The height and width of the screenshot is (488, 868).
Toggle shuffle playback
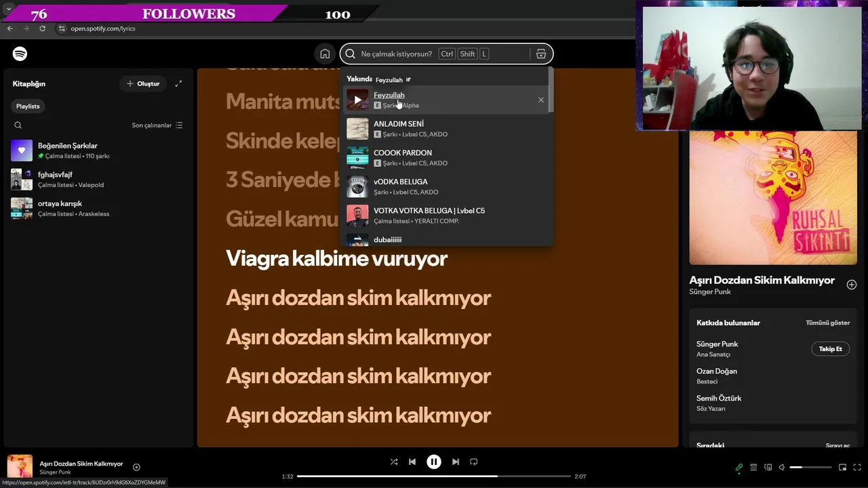click(x=394, y=462)
